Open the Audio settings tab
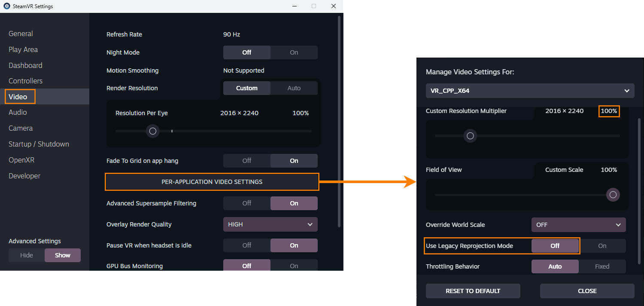 [18, 112]
